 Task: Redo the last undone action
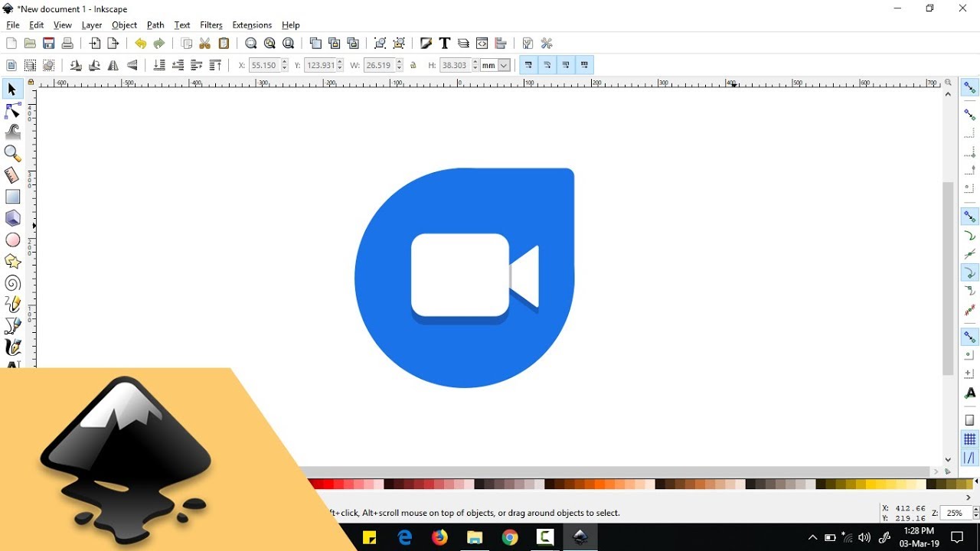coord(159,44)
